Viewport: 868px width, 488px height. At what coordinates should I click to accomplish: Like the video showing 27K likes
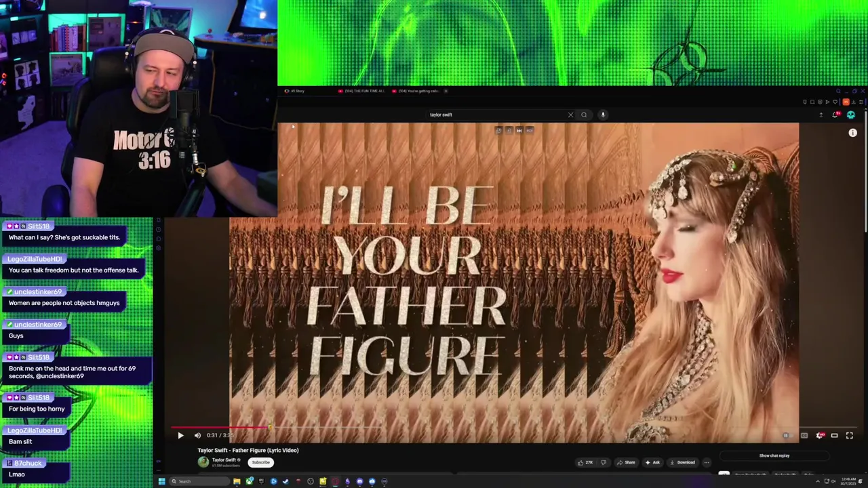point(585,462)
